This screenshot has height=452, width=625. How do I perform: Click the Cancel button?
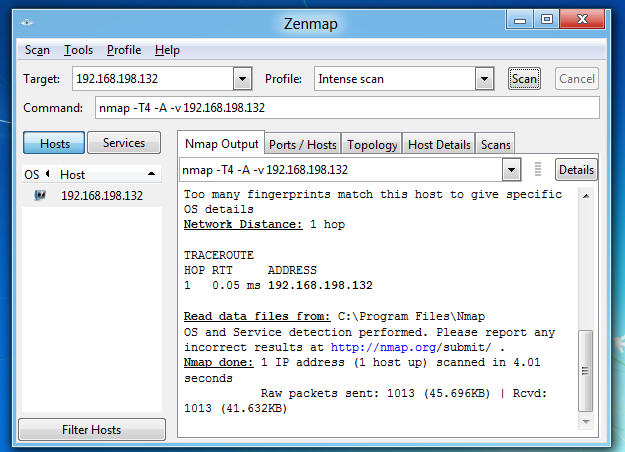pos(577,79)
